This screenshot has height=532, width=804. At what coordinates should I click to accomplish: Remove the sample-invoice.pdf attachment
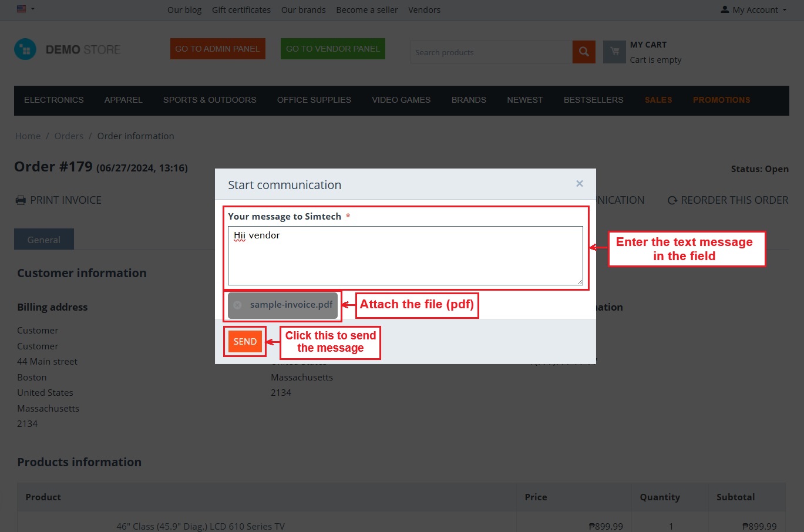[237, 305]
